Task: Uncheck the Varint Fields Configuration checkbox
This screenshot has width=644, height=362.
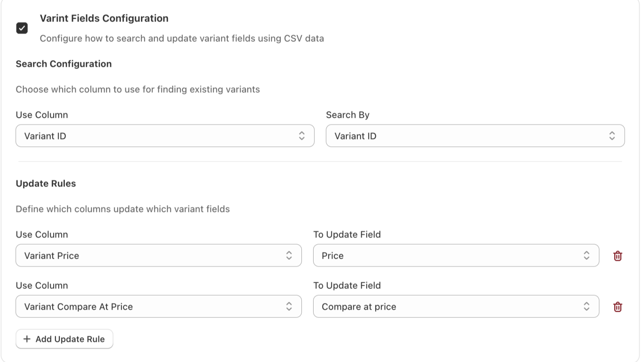Action: point(22,28)
